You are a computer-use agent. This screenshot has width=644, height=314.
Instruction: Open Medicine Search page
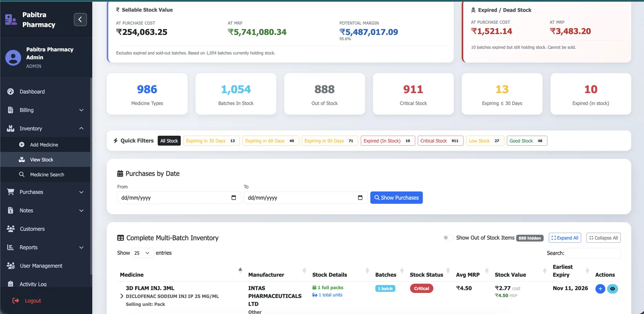[x=45, y=174]
